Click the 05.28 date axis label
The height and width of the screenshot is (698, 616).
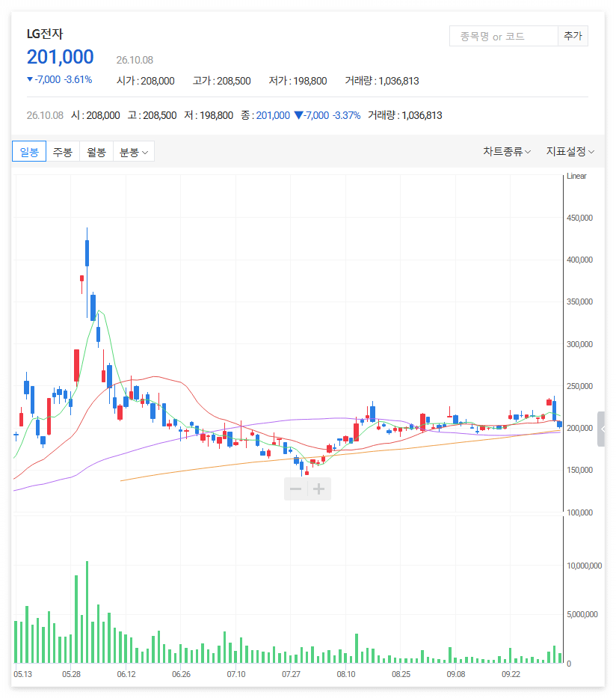pyautogui.click(x=71, y=674)
